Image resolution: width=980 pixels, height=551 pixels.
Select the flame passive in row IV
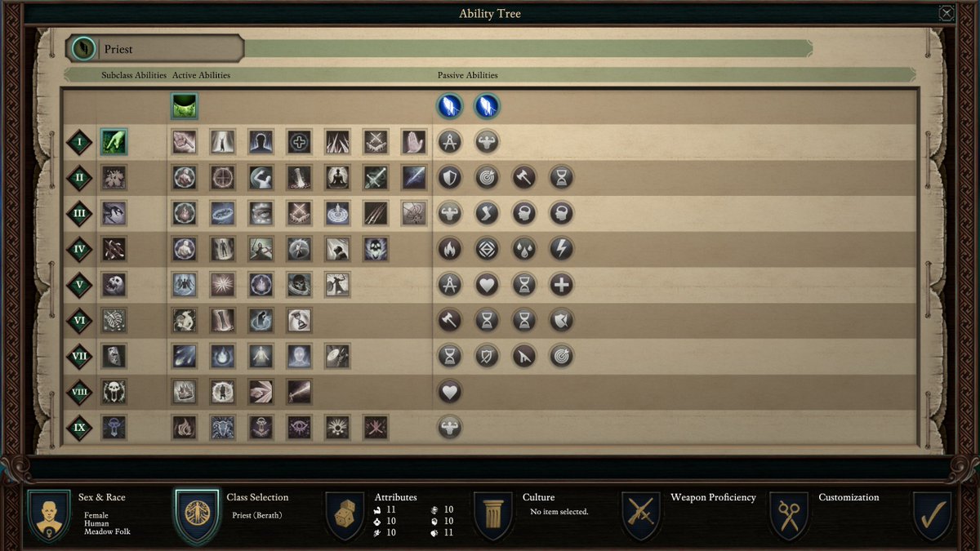(x=450, y=249)
